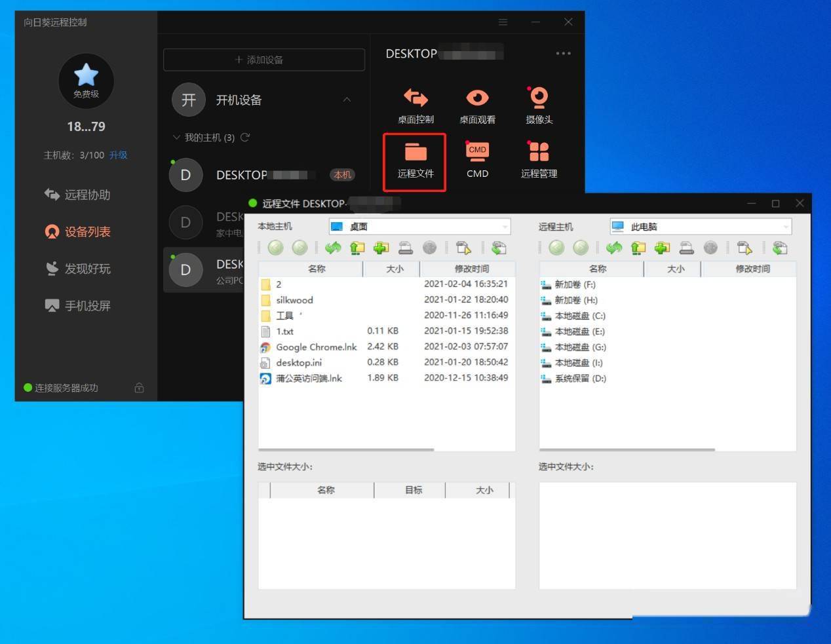Open the 桌面 local path dropdown
831x644 pixels.
[x=505, y=227]
